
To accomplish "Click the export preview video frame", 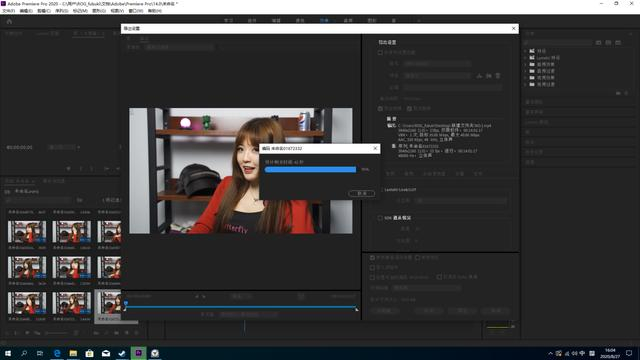I will pos(241,171).
